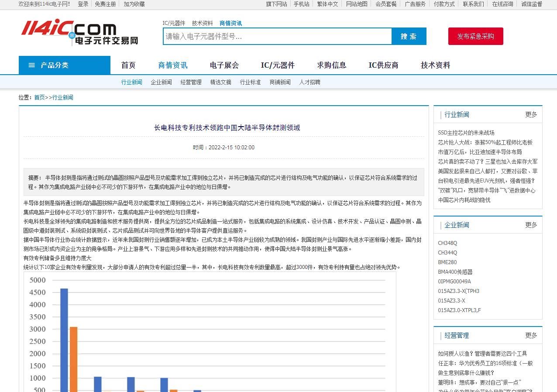
Task: Open 求购信息 in the main navigation
Action: pyautogui.click(x=332, y=65)
